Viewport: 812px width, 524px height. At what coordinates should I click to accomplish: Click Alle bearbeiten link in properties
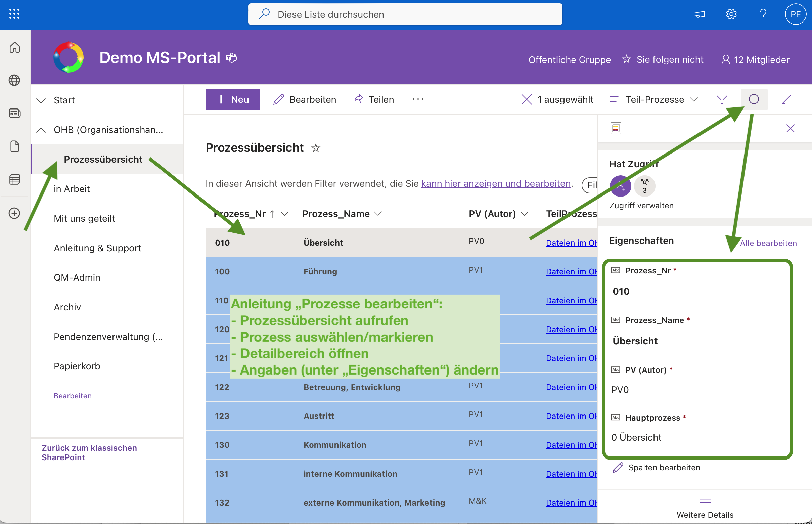[x=768, y=243]
